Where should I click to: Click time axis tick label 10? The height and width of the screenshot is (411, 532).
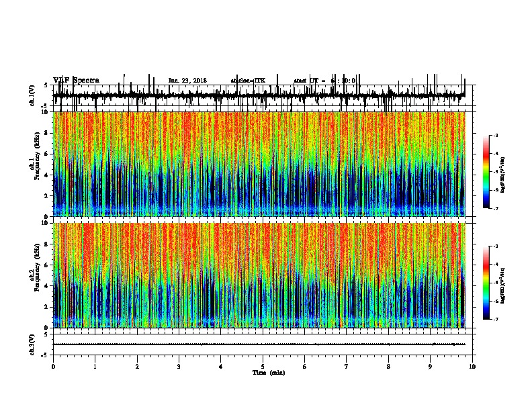pyautogui.click(x=472, y=367)
